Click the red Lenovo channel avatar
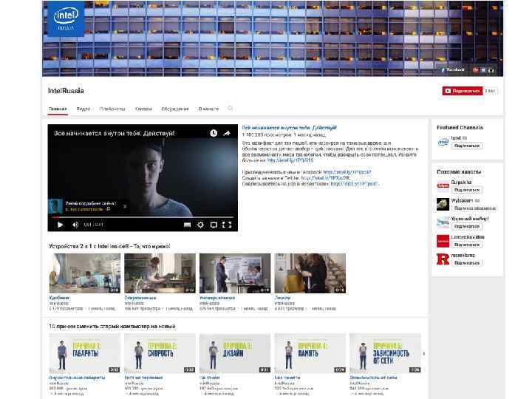This screenshot has height=399, width=532. click(x=443, y=241)
